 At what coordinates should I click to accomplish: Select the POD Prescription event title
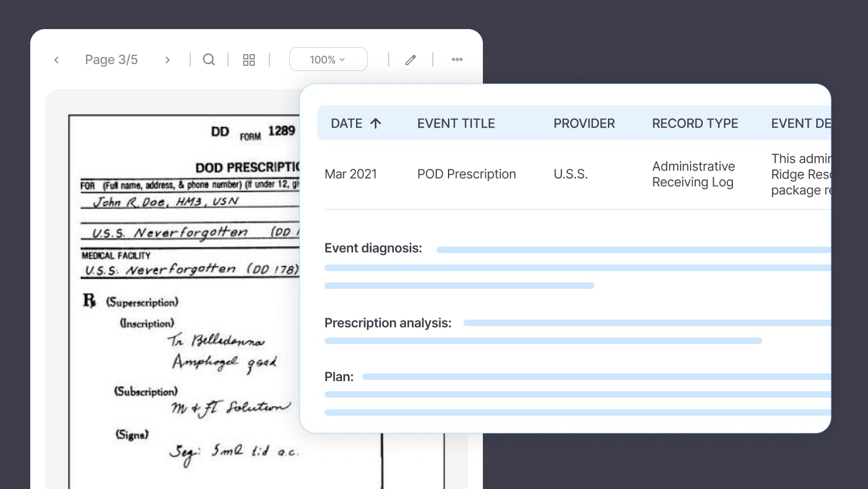[x=467, y=174]
